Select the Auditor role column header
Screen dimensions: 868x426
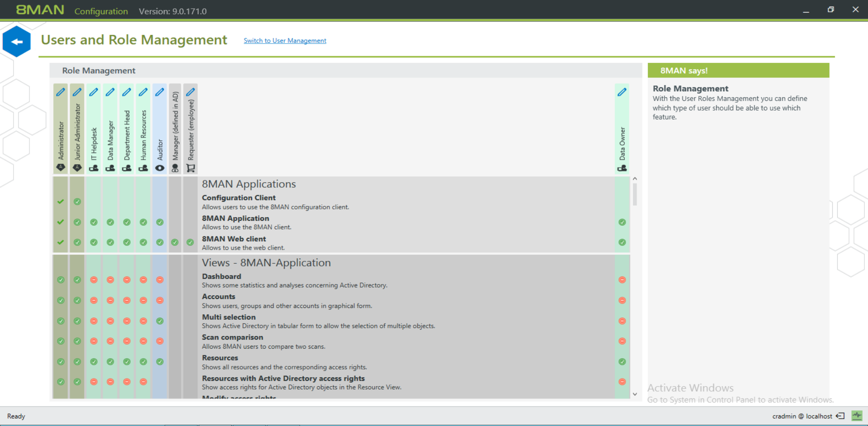pyautogui.click(x=160, y=129)
